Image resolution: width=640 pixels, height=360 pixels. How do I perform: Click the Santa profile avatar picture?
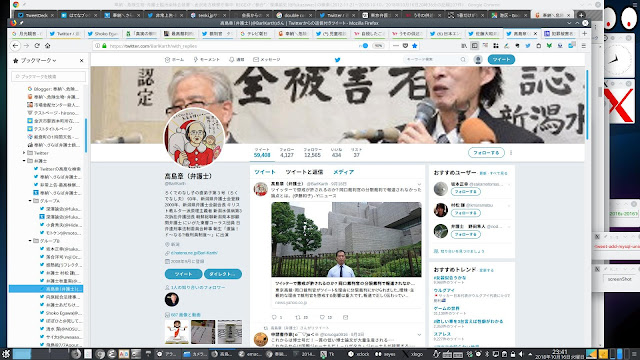coord(194,138)
